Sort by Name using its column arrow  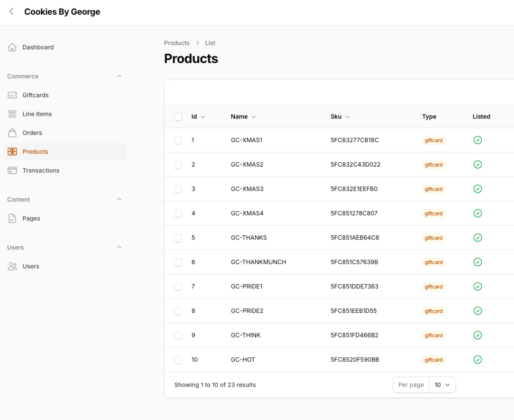pos(254,117)
